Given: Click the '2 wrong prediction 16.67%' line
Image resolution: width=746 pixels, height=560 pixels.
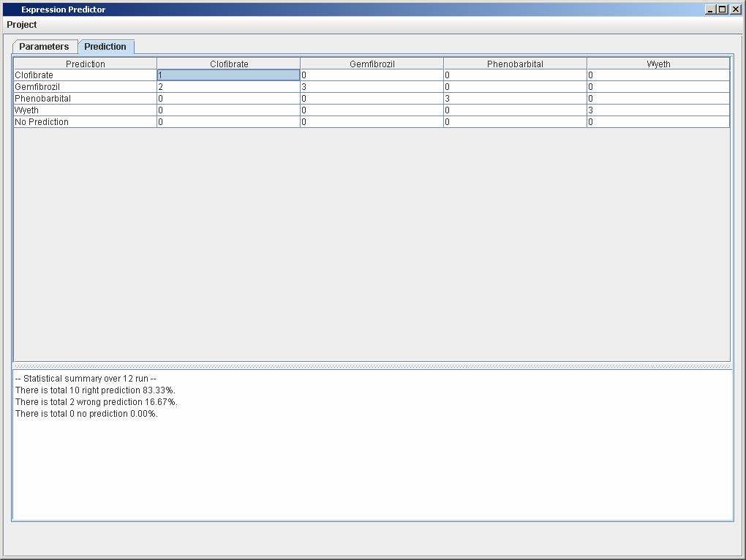Looking at the screenshot, I should point(96,401).
